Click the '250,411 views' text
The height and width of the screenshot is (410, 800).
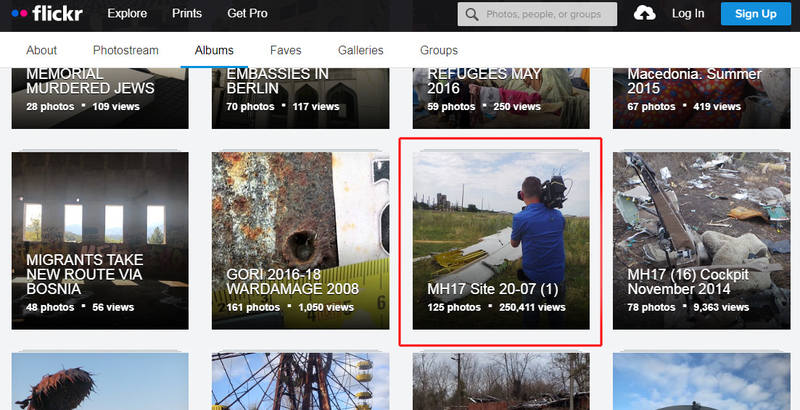pos(532,308)
